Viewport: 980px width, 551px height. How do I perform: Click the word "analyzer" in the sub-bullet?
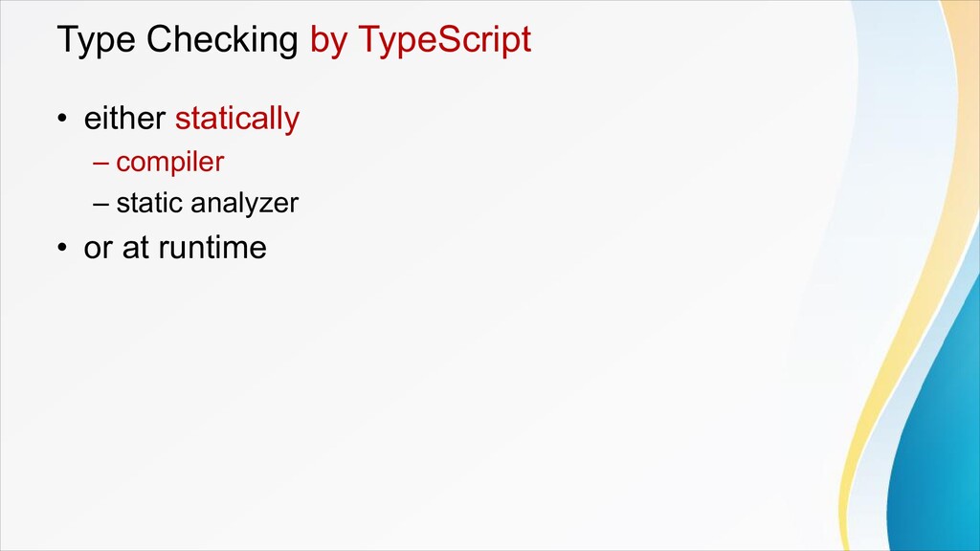tap(245, 204)
